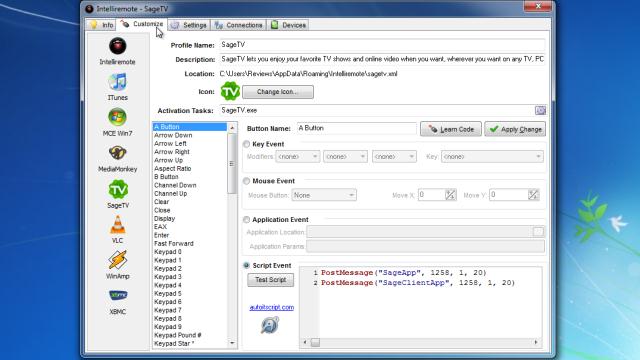The width and height of the screenshot is (640, 360).
Task: Select the XBMC profile icon
Action: click(x=118, y=295)
